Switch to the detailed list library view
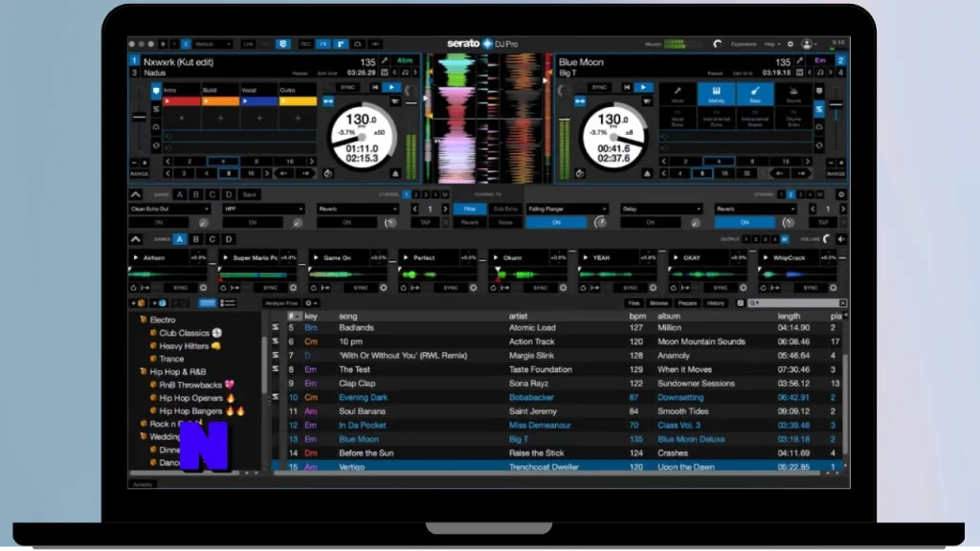Screen dimensions: 980x551 point(228,303)
